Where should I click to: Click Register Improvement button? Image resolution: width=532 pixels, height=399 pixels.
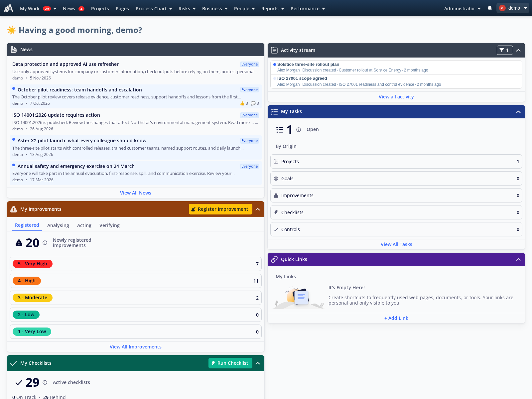point(220,209)
